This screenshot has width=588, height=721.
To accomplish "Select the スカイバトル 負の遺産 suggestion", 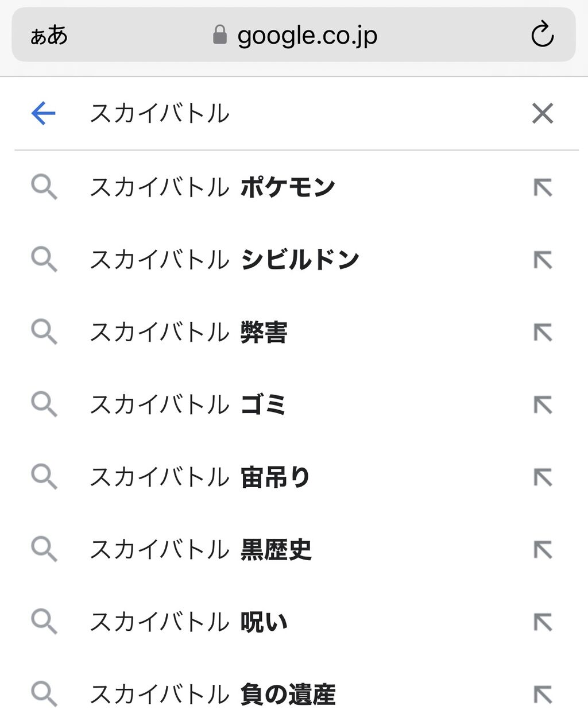I will [x=213, y=694].
